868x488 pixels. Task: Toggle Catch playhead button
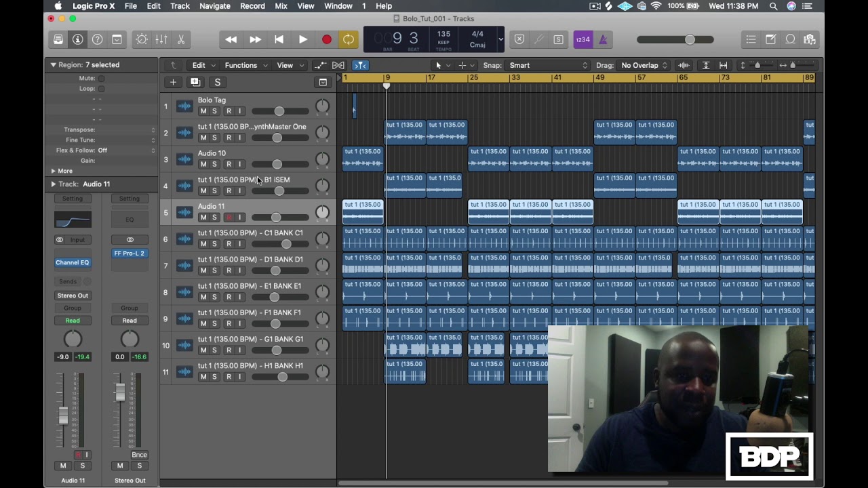[360, 65]
